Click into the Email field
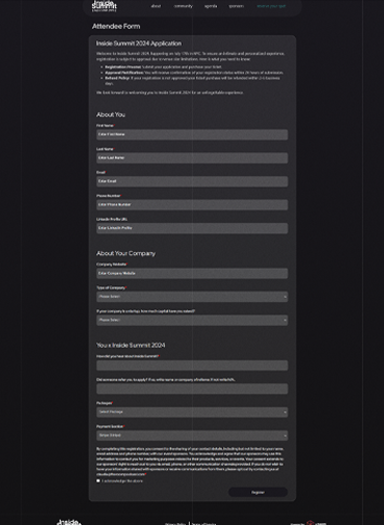The height and width of the screenshot is (525, 384). coord(192,181)
